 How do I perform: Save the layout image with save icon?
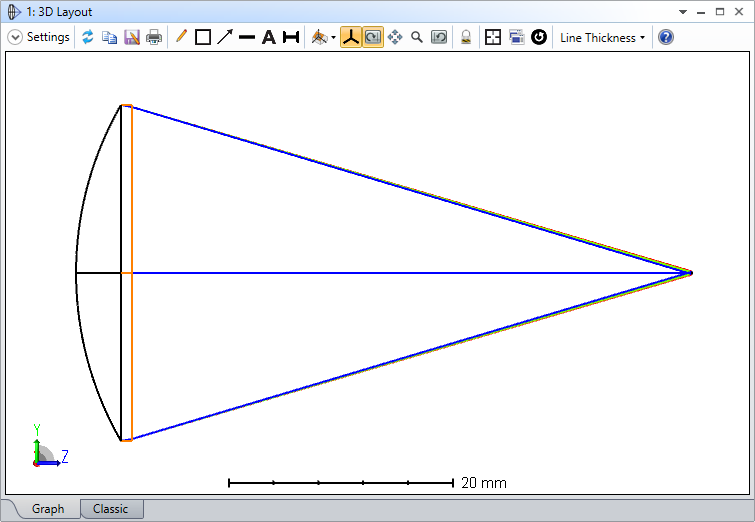131,37
